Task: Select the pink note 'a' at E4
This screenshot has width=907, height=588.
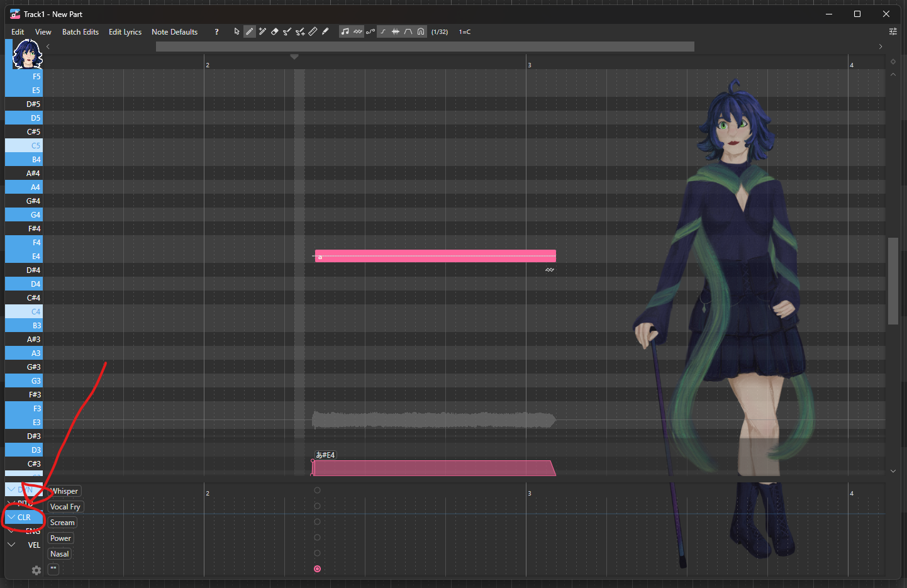Action: 435,256
